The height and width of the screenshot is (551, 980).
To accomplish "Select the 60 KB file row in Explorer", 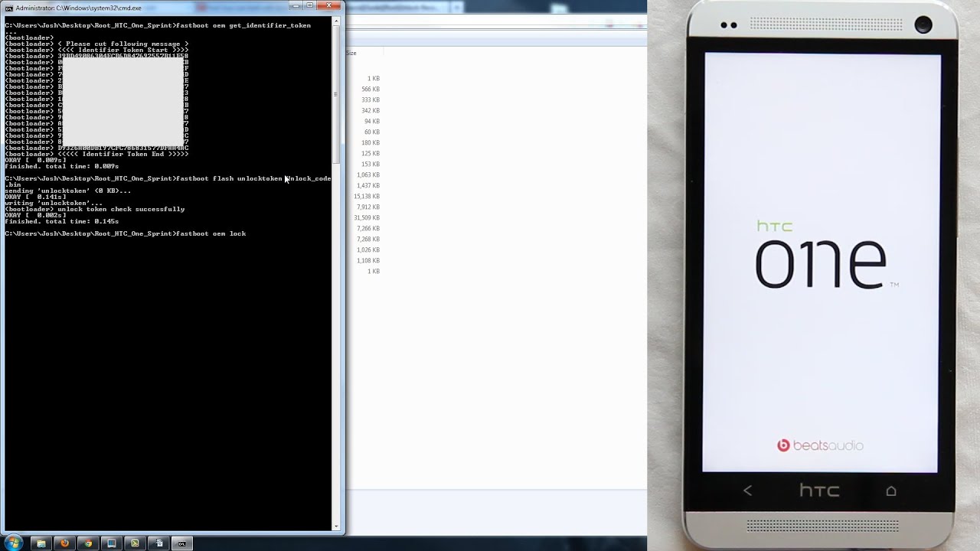I will 371,132.
